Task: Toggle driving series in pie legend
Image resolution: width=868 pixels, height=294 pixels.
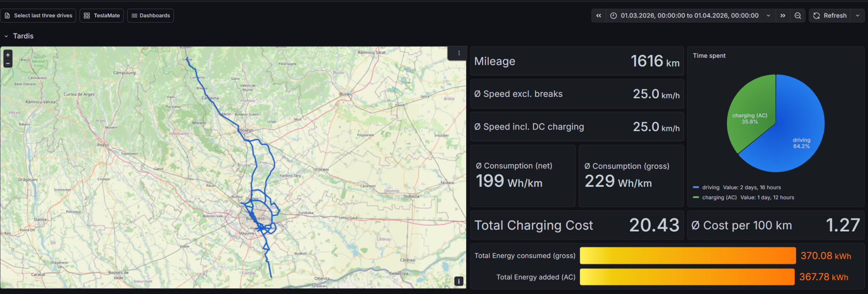Action: (710, 188)
